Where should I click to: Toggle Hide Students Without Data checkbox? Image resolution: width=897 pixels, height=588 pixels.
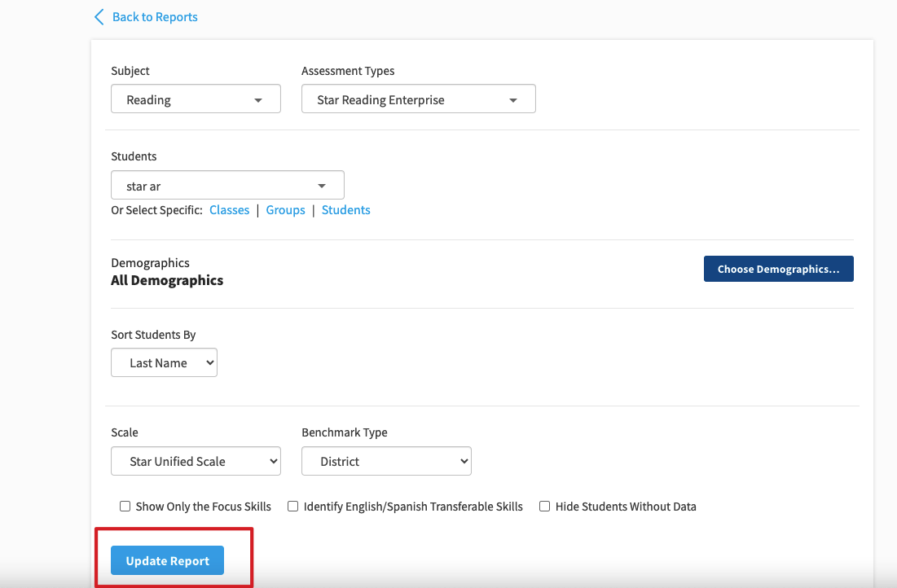[x=545, y=507]
